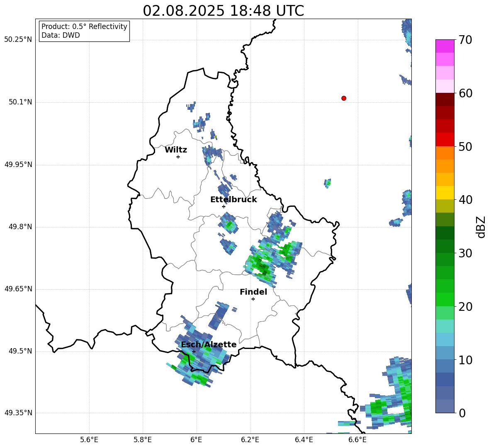
Task: Click the Ettelbruck station cross marker
Action: 224,206
